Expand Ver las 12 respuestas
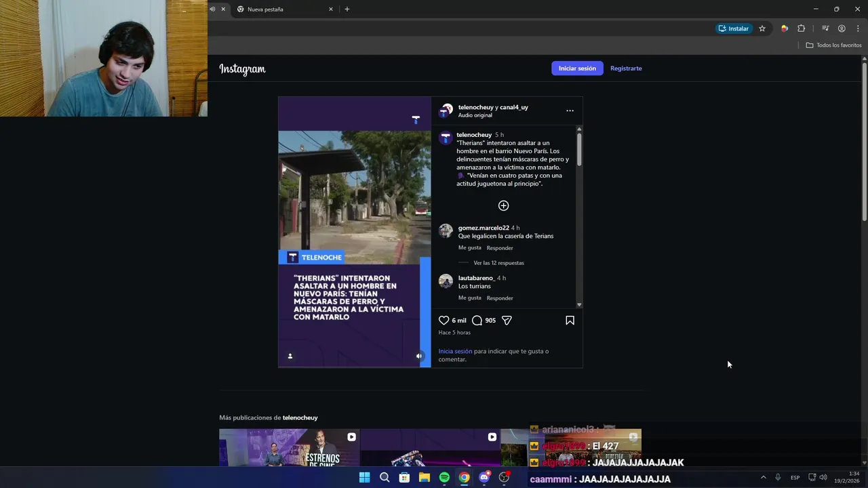868x488 pixels. [x=498, y=263]
